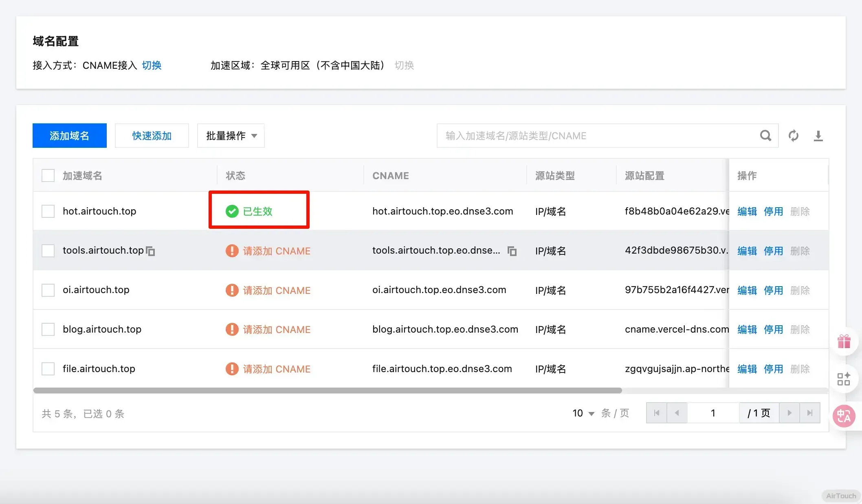Click 切换 link next to CNAME接入
862x504 pixels.
[x=152, y=65]
